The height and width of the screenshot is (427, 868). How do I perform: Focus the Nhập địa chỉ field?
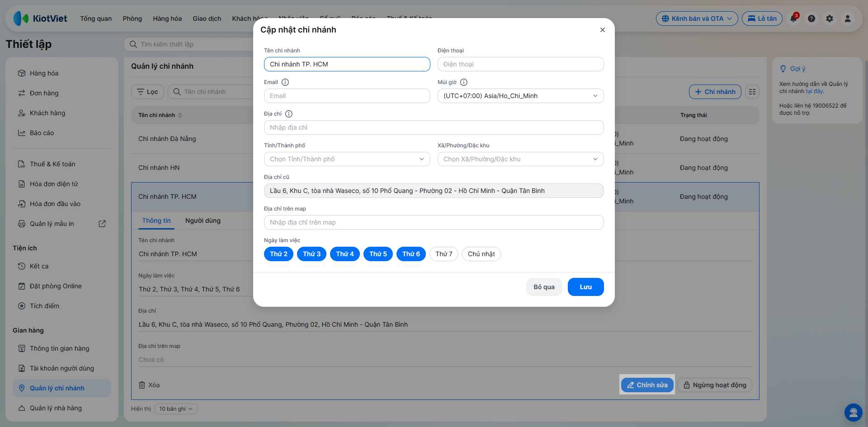coord(434,127)
